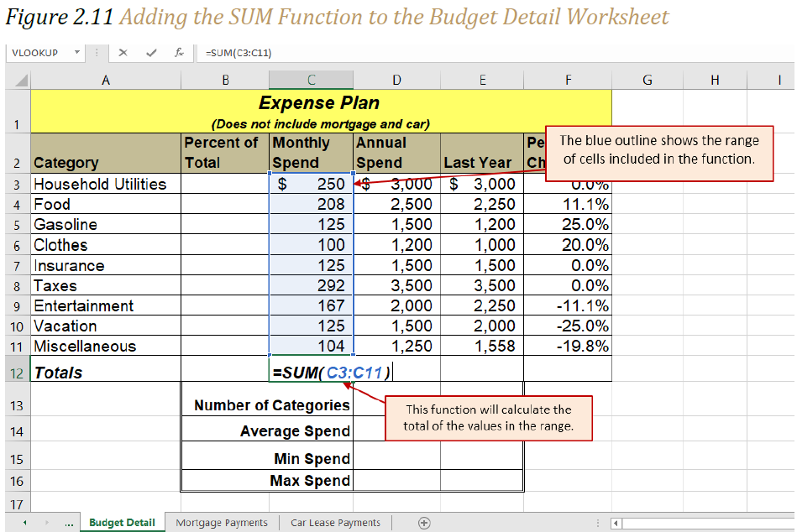Select the Clothes category cell
Screen dimensions: 797x532
(x=106, y=245)
